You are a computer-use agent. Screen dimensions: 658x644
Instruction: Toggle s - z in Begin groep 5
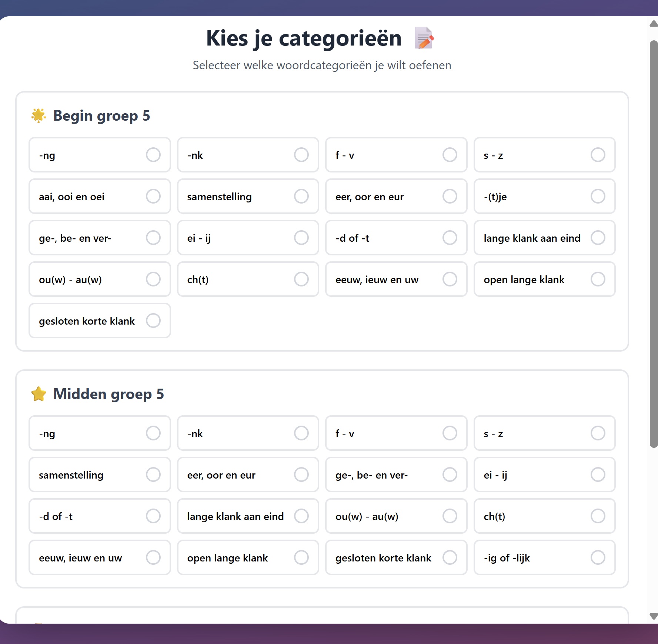pyautogui.click(x=544, y=155)
